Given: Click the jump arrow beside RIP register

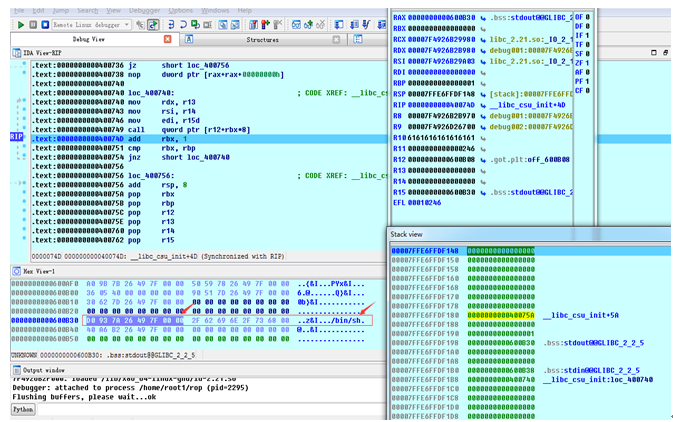Looking at the screenshot, I should point(482,105).
